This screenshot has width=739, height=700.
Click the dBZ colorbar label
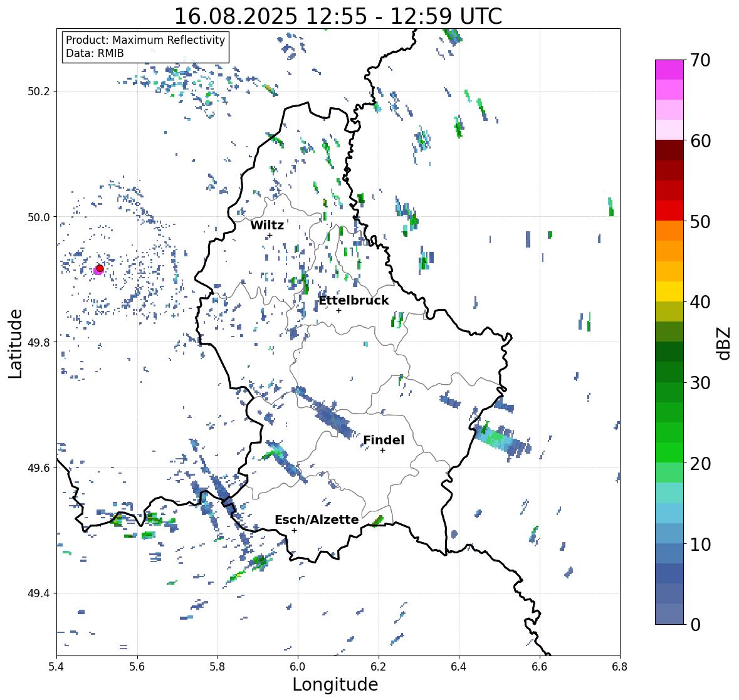tap(725, 343)
